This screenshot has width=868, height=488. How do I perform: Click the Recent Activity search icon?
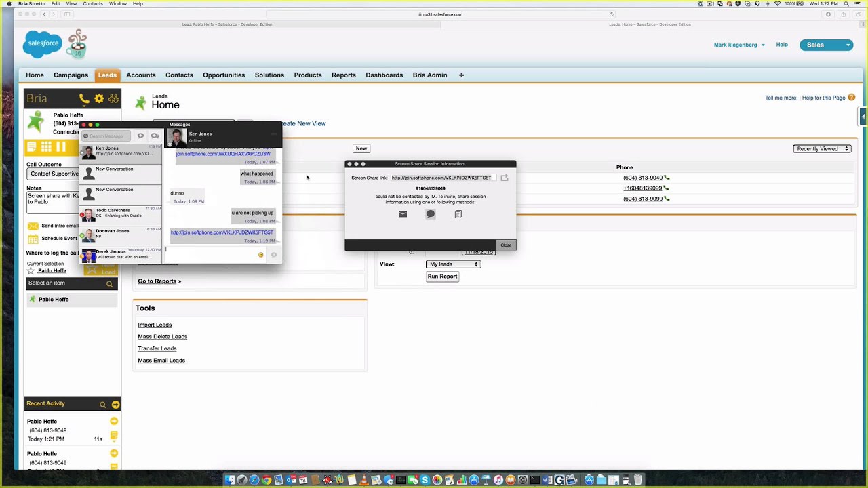point(103,405)
